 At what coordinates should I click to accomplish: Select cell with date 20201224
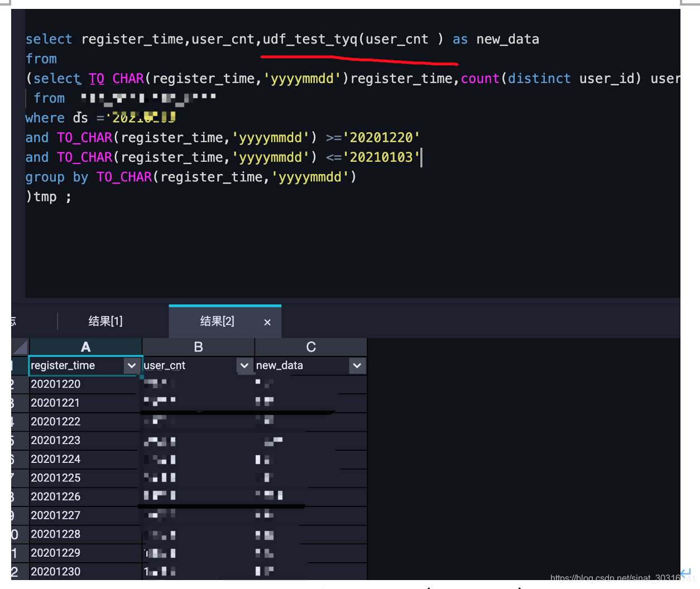(85, 459)
